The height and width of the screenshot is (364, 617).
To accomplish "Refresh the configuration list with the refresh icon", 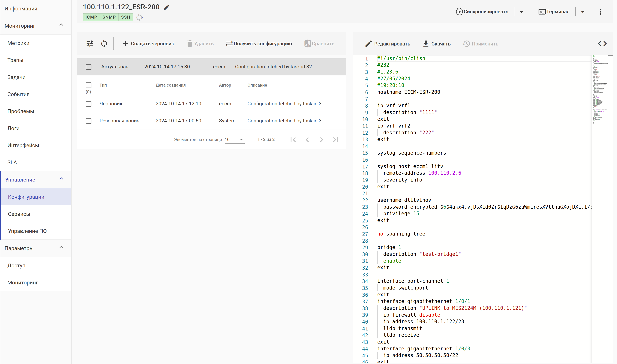I will 104,44.
